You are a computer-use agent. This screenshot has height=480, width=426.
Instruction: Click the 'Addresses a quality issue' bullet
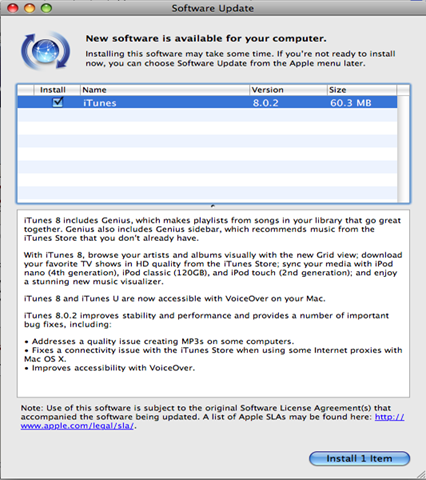point(159,341)
